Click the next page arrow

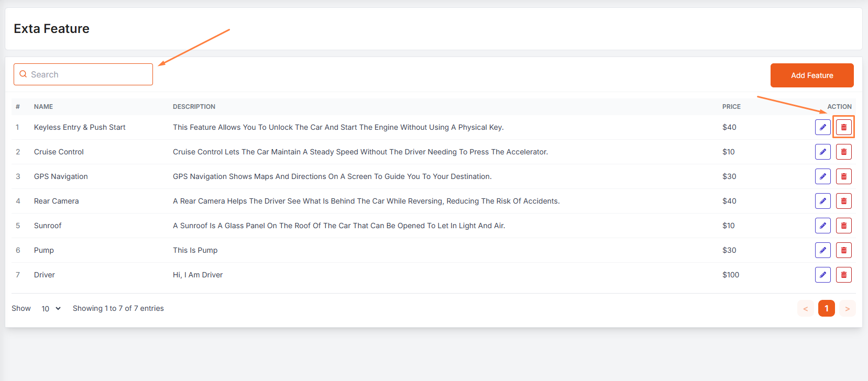pyautogui.click(x=847, y=309)
